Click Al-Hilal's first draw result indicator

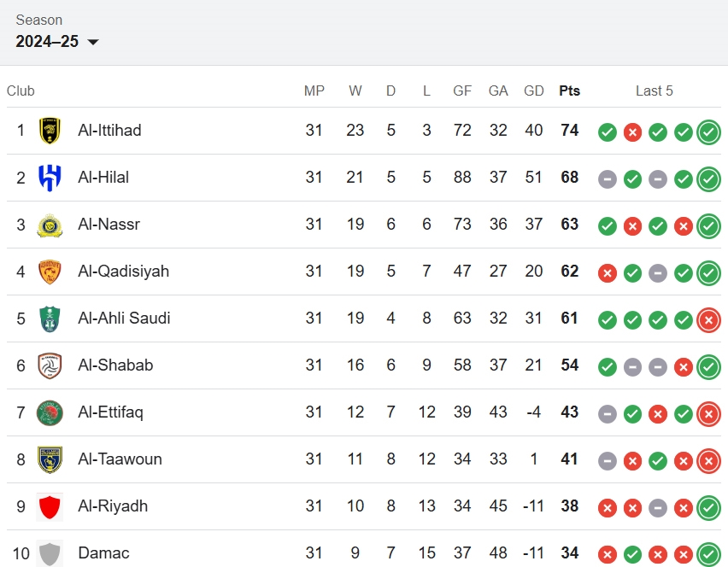click(x=608, y=179)
